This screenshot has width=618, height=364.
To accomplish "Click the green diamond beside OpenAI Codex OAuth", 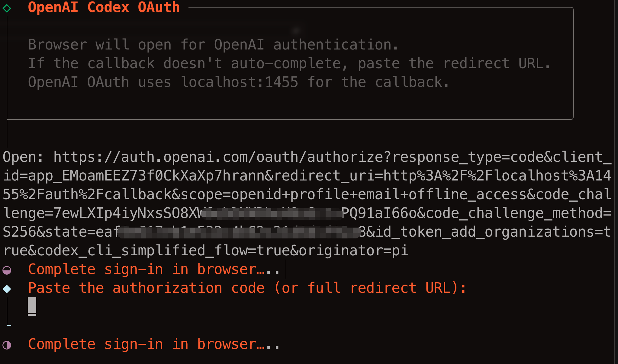I will [x=7, y=8].
